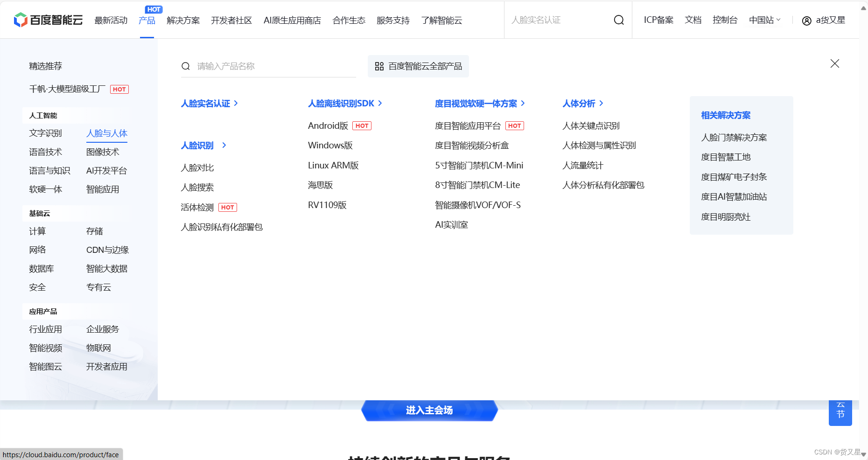This screenshot has width=868, height=460.
Task: Select AI开发平台 category
Action: 106,171
